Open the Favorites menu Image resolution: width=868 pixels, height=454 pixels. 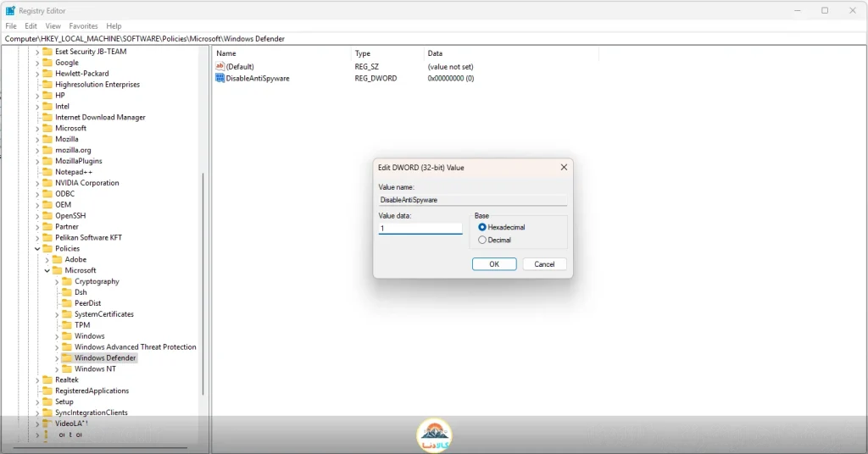pos(84,26)
